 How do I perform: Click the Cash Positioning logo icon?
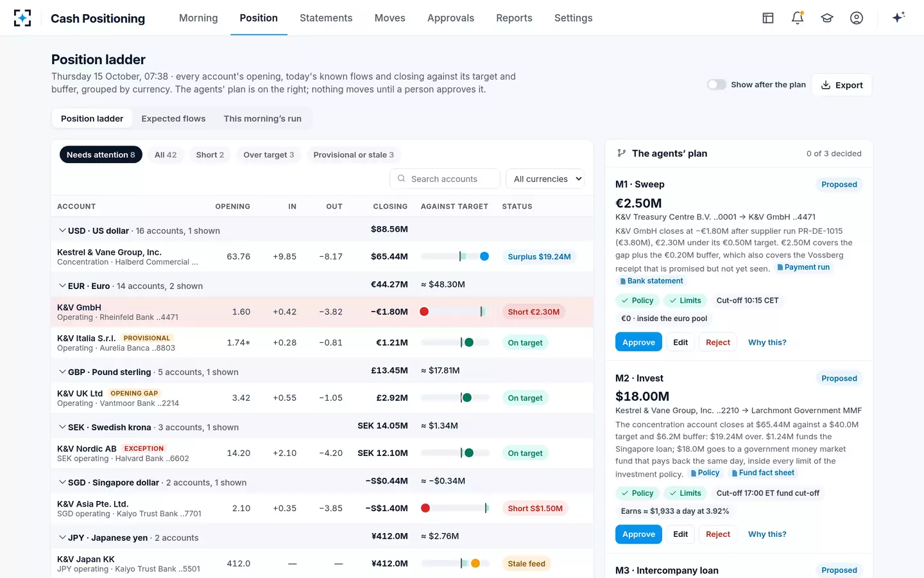tap(22, 18)
